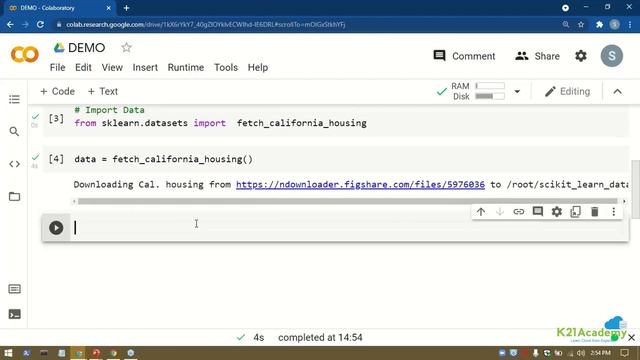
Task: Copy link to cell
Action: 519,211
